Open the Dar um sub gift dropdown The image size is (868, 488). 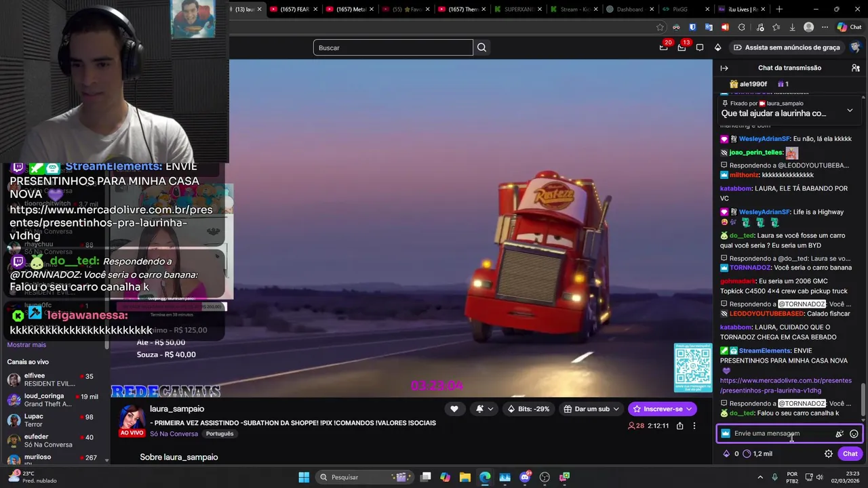(x=591, y=409)
